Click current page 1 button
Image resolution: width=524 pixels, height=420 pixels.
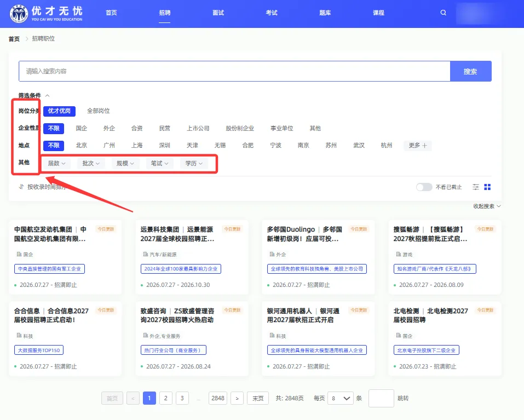tap(149, 398)
